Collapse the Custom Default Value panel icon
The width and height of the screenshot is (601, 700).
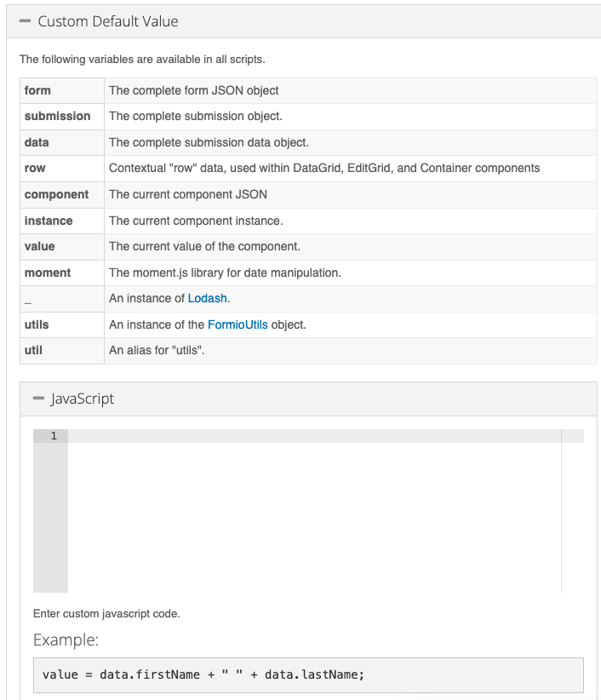tap(25, 21)
